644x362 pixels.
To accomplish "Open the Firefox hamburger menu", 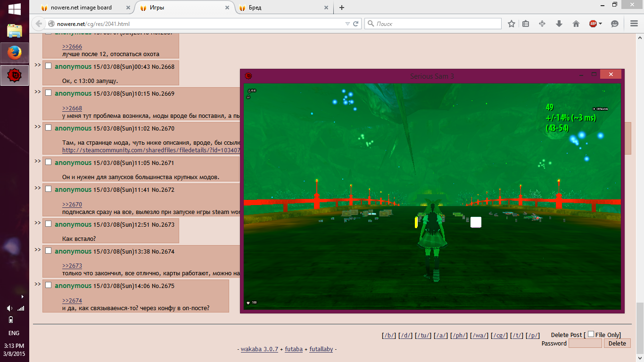I will (x=634, y=24).
